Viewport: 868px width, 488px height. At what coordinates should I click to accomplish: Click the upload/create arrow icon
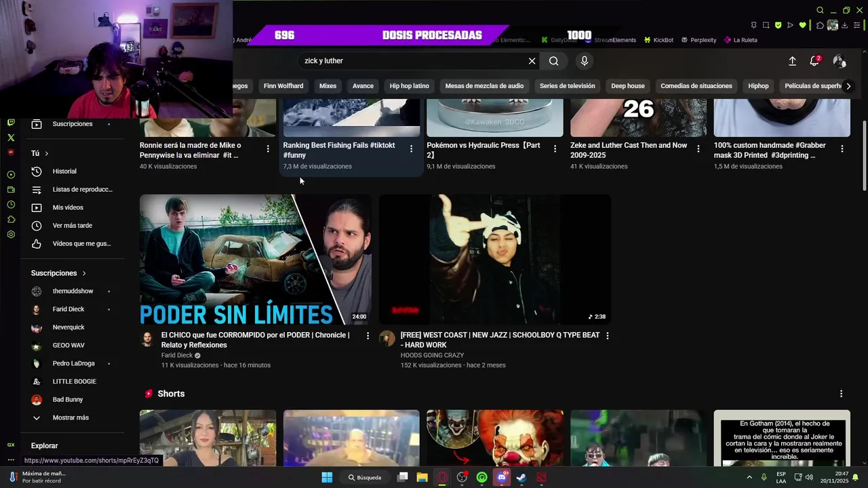point(792,61)
